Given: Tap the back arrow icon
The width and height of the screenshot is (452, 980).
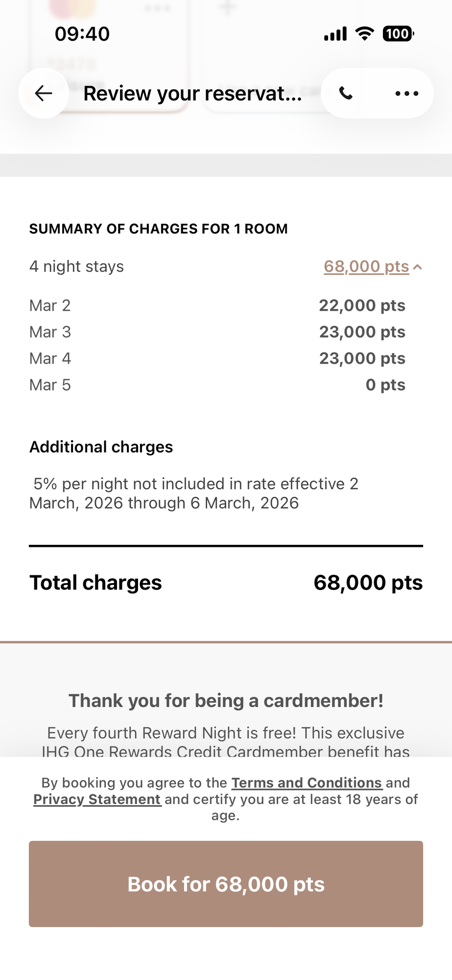Looking at the screenshot, I should (44, 93).
